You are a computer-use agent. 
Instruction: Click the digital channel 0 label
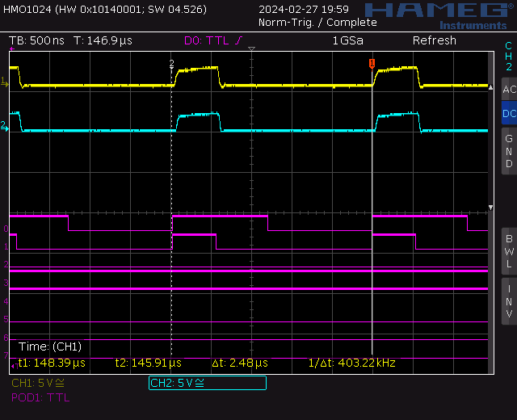(x=6, y=229)
